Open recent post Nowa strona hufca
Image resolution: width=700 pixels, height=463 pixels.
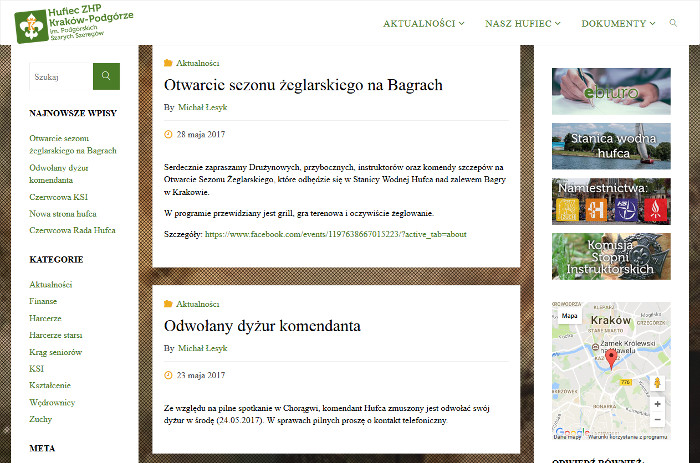[x=63, y=213]
